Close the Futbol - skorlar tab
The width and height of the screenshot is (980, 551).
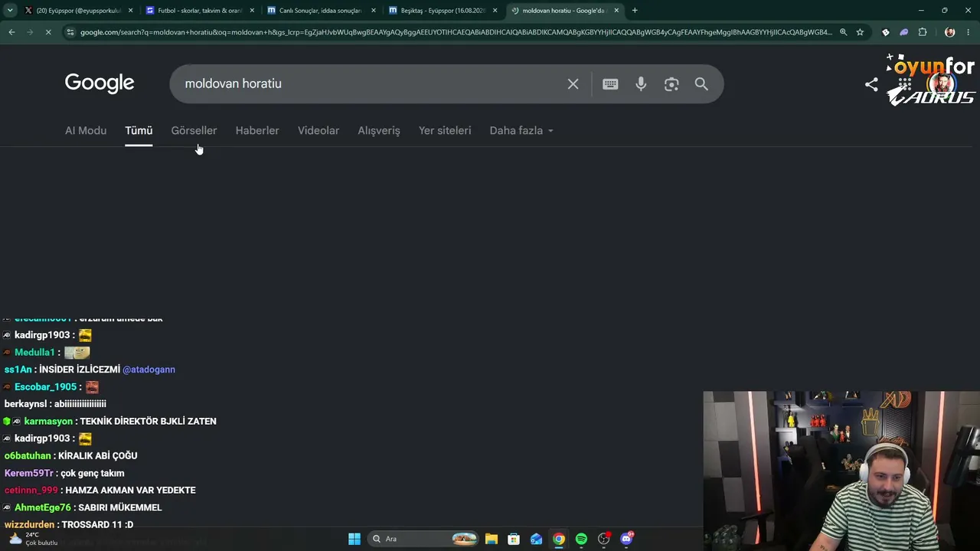[252, 11]
